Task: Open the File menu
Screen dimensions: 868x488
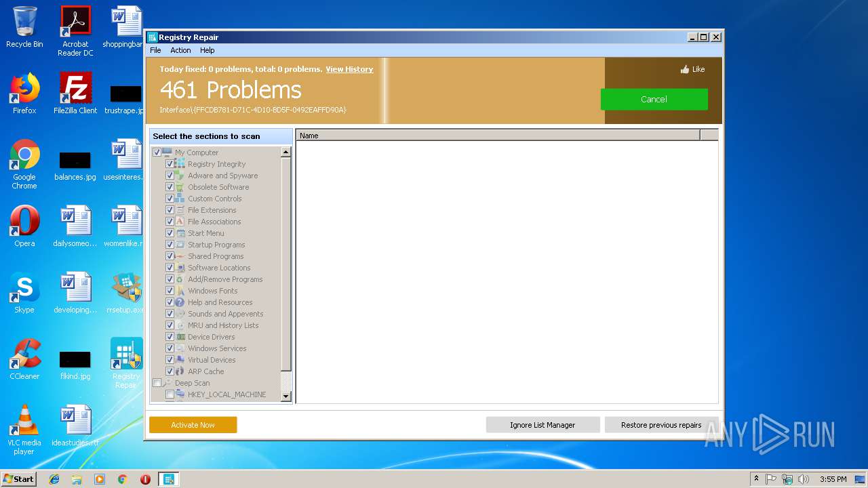Action: coord(155,50)
